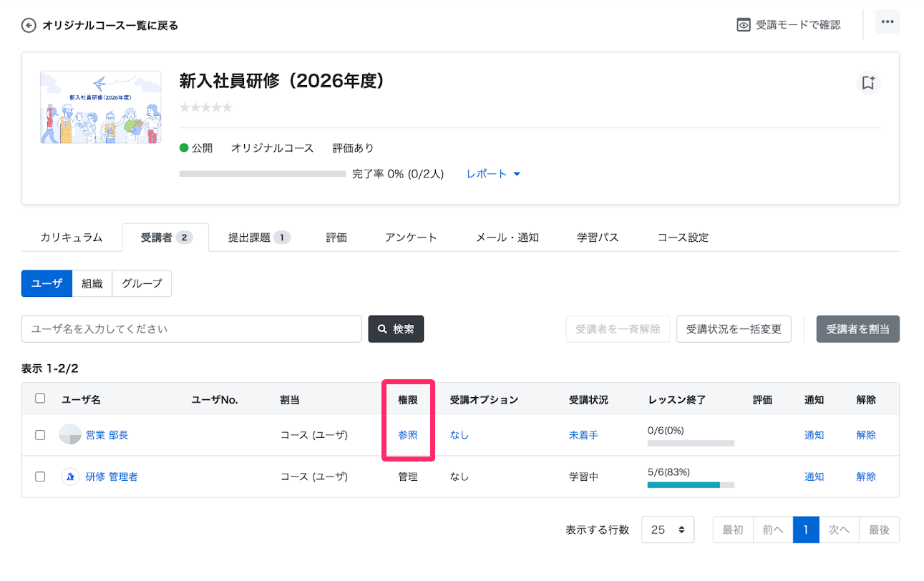
Task: Click the 0/6 lesson progress bar
Action: coord(691,444)
